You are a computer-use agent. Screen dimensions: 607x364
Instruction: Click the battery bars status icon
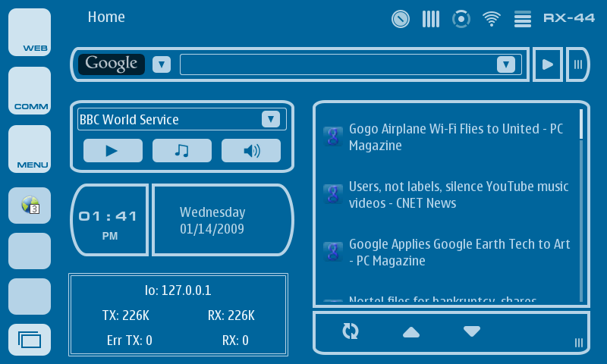tap(431, 19)
